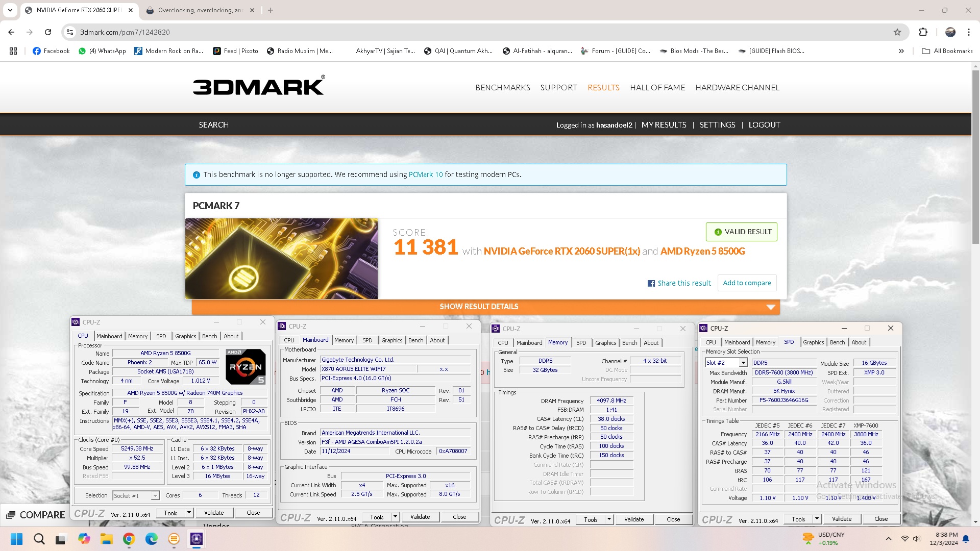Open MY RESULTS

(664, 125)
